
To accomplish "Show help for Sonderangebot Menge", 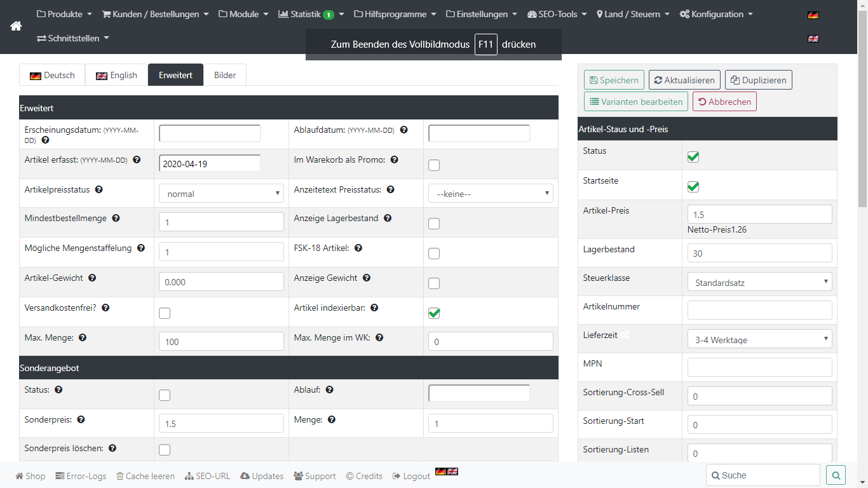I will pyautogui.click(x=332, y=419).
